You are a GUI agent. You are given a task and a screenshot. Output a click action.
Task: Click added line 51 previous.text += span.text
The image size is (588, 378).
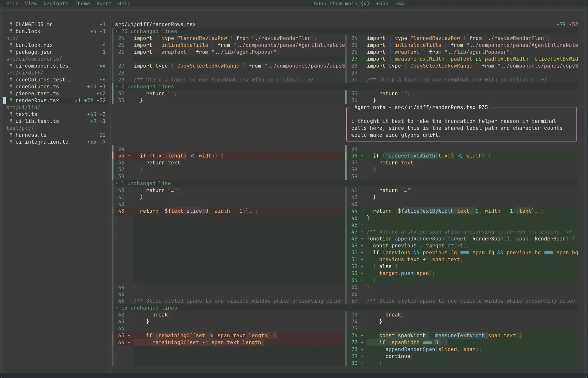point(463,259)
